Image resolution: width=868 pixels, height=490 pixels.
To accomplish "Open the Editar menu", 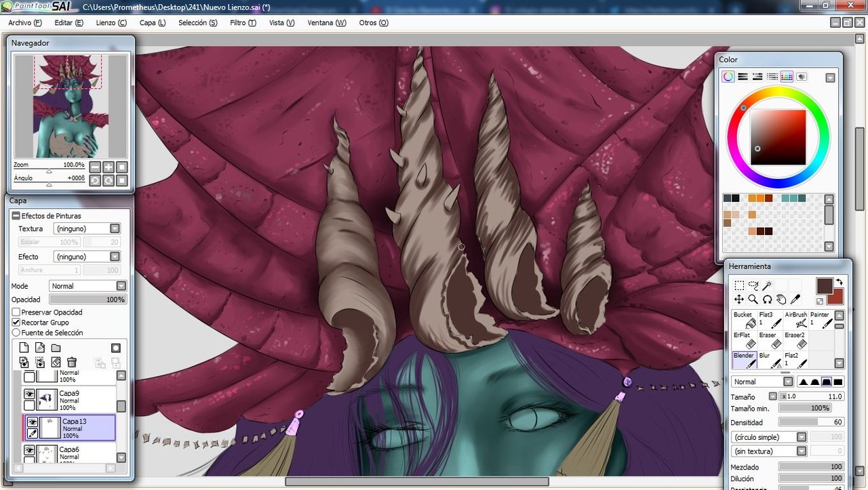I will click(68, 22).
